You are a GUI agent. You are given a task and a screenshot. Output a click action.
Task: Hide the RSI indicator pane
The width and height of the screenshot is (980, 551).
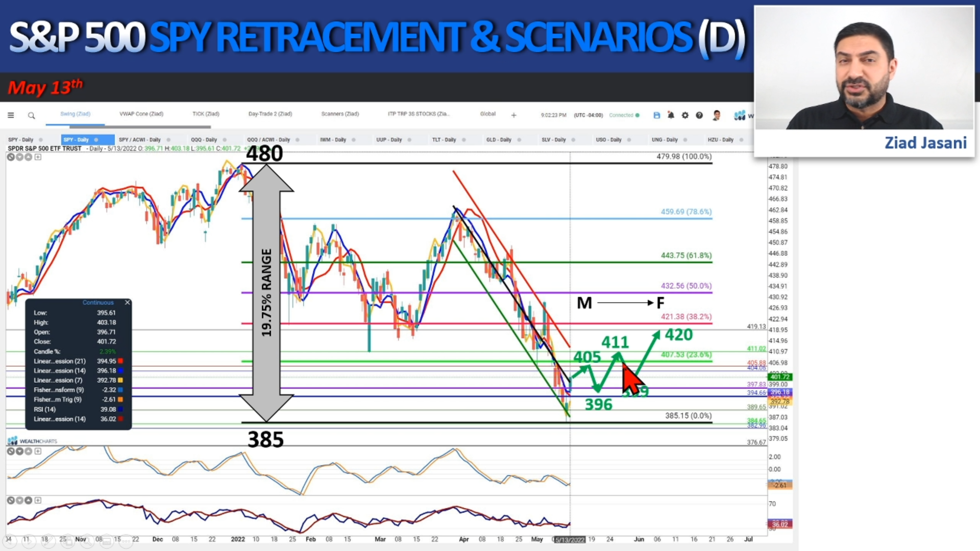[11, 500]
